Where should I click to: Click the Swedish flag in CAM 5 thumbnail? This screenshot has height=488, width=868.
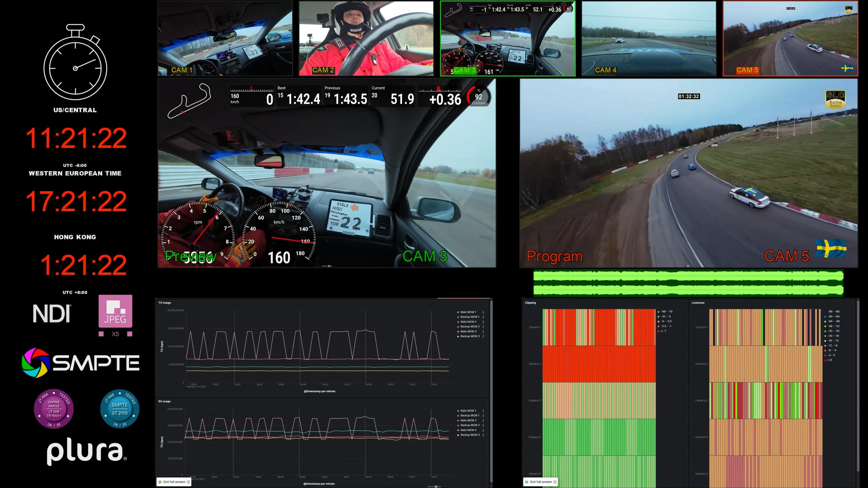pos(846,69)
